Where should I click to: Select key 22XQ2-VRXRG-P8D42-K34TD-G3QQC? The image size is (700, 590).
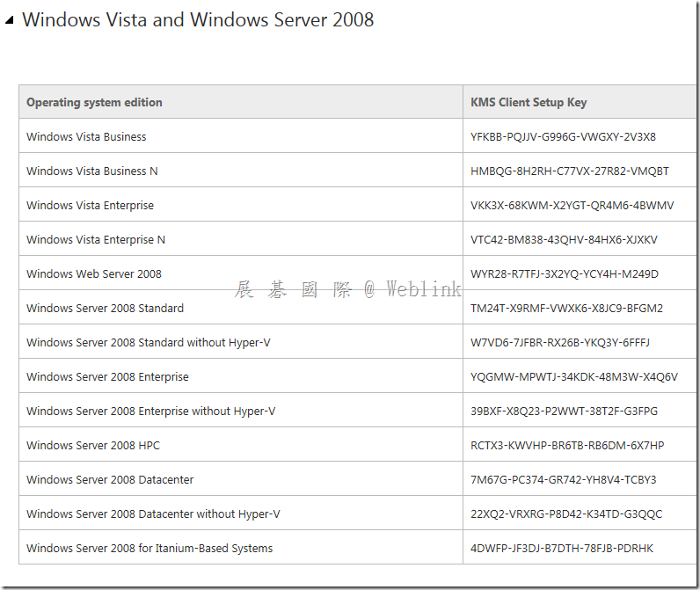coord(566,514)
